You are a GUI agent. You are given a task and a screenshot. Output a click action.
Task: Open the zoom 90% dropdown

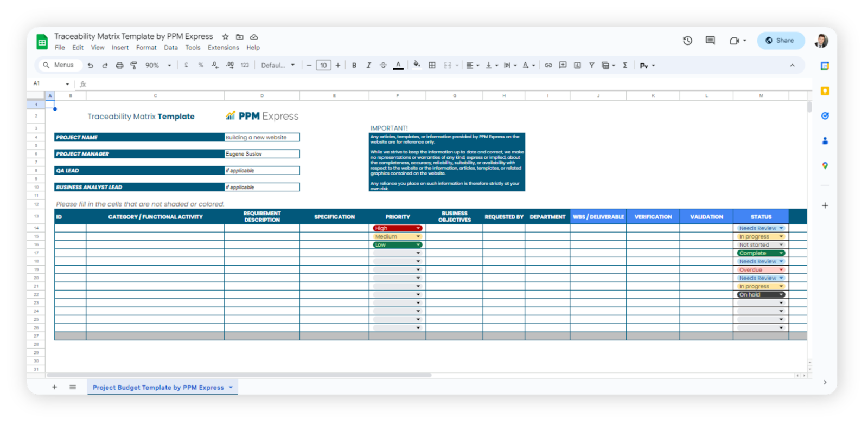[x=158, y=65]
